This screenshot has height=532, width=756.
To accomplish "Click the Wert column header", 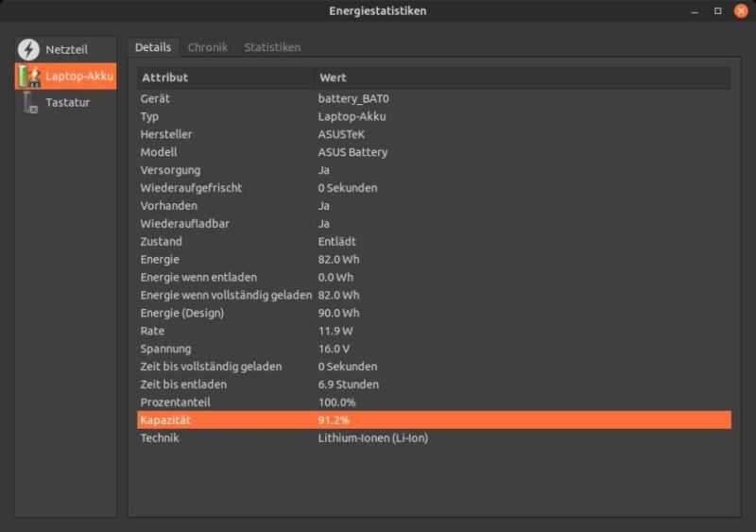I will click(x=522, y=77).
